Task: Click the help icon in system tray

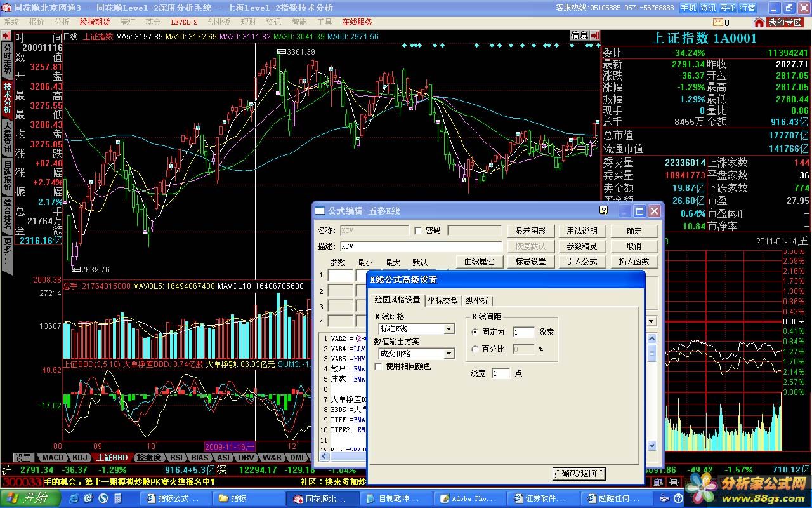Action: coord(678,498)
